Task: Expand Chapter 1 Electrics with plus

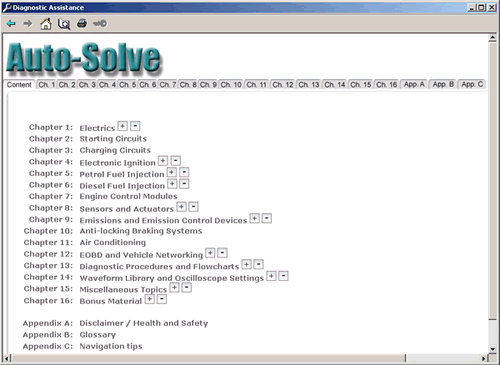Action: click(x=123, y=126)
